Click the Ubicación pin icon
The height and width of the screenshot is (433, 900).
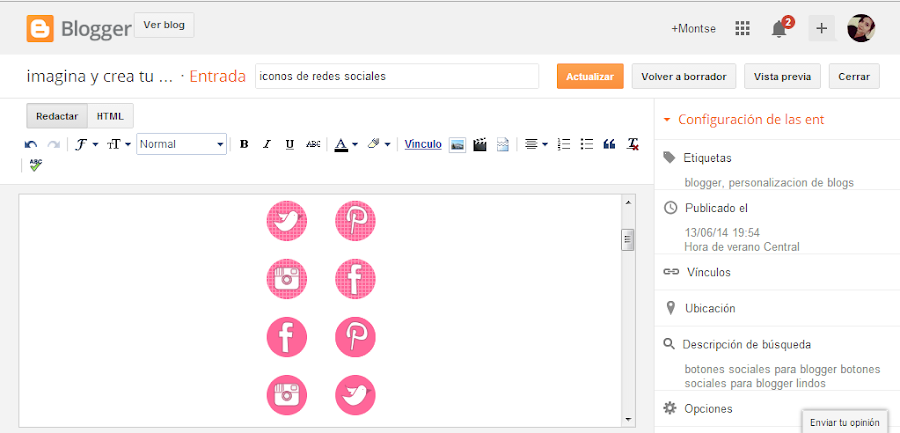coord(670,308)
